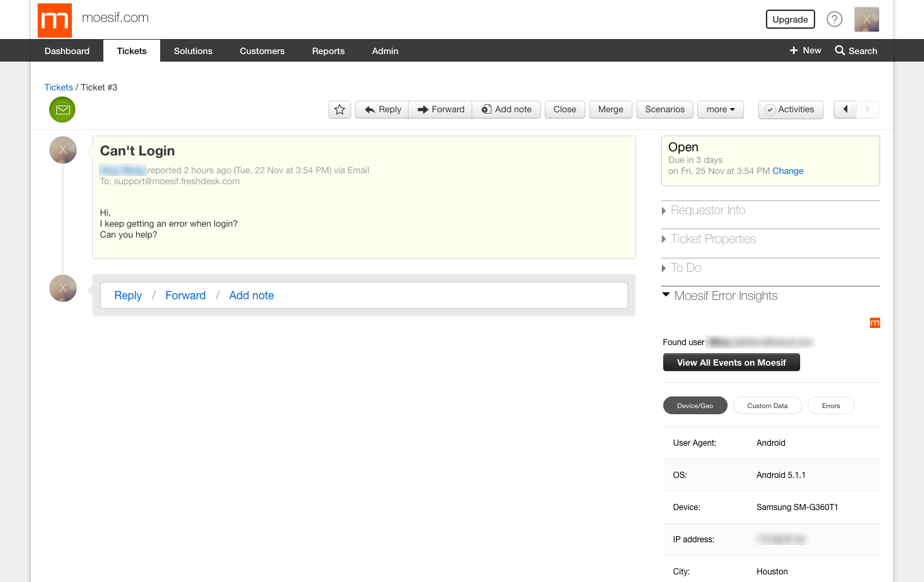
Task: Open the more actions dropdown
Action: click(x=720, y=109)
